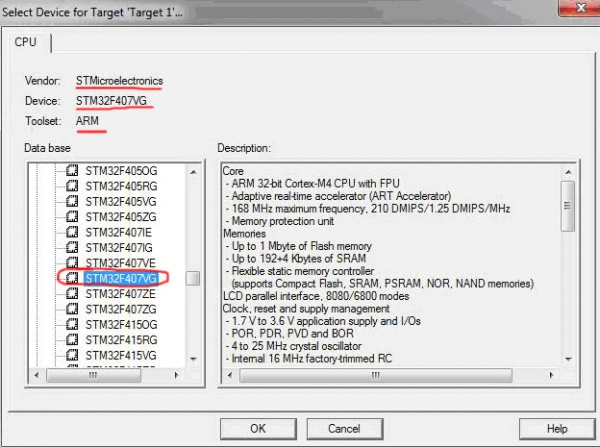Click the Device value STM32F407VG at top
The width and height of the screenshot is (600, 448).
coord(111,101)
